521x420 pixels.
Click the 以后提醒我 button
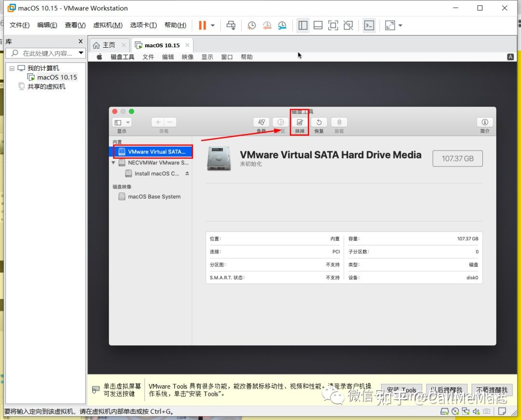(447, 390)
